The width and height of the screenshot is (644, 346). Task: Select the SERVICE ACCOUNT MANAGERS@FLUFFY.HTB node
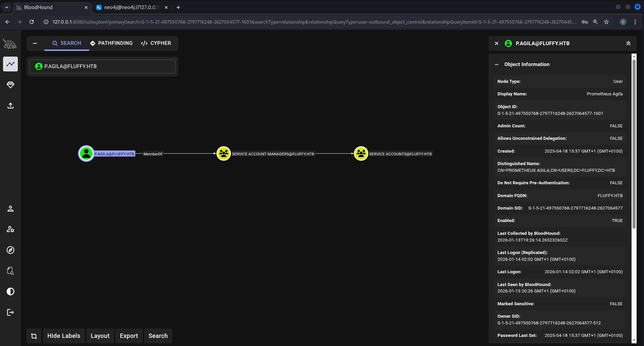(224, 153)
